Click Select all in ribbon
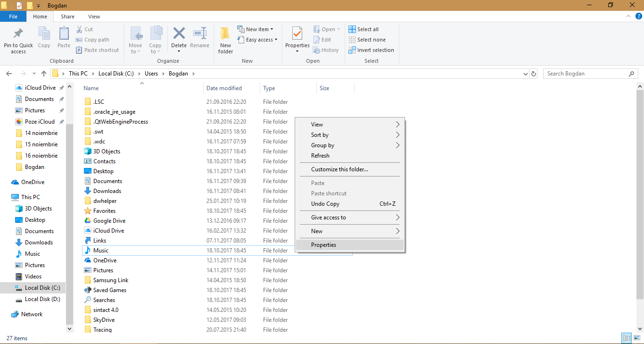 (363, 29)
